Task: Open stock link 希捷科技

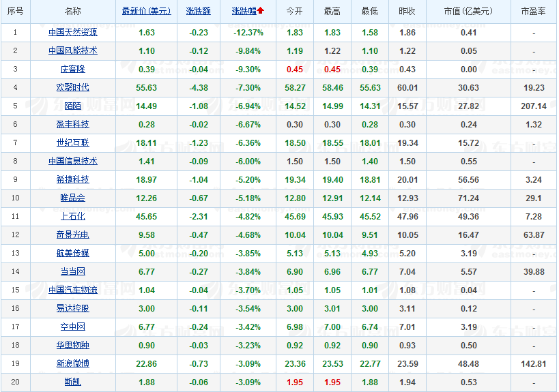Action: tap(73, 179)
